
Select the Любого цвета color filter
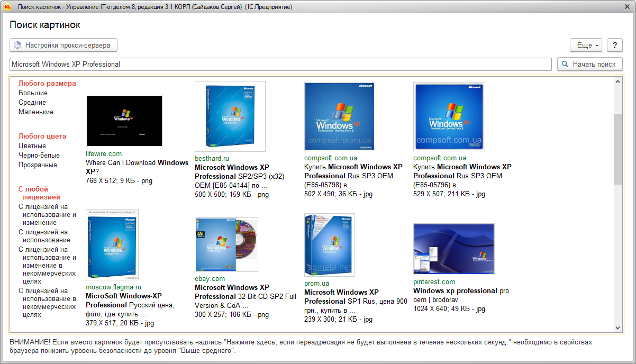click(42, 136)
